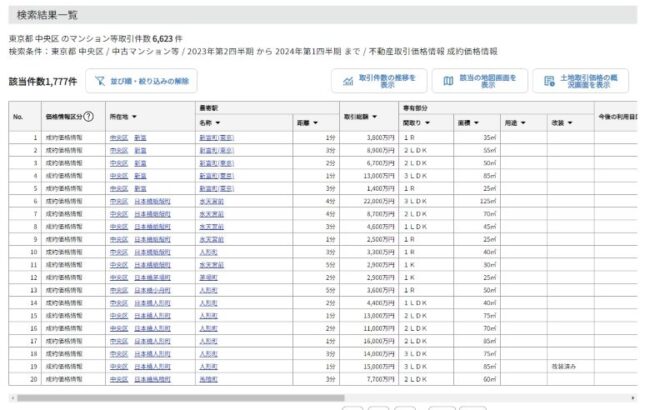
Task: Open the 日本橋小舟町 link in row 13
Action: click(x=152, y=291)
